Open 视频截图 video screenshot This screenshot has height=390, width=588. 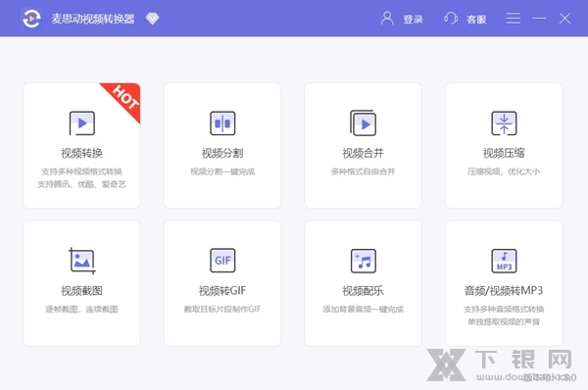pyautogui.click(x=81, y=283)
